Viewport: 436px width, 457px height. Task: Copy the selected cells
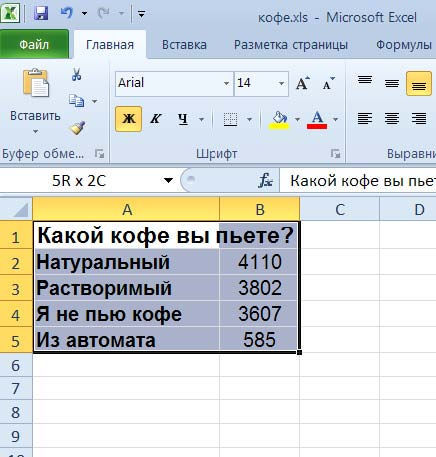[x=76, y=100]
